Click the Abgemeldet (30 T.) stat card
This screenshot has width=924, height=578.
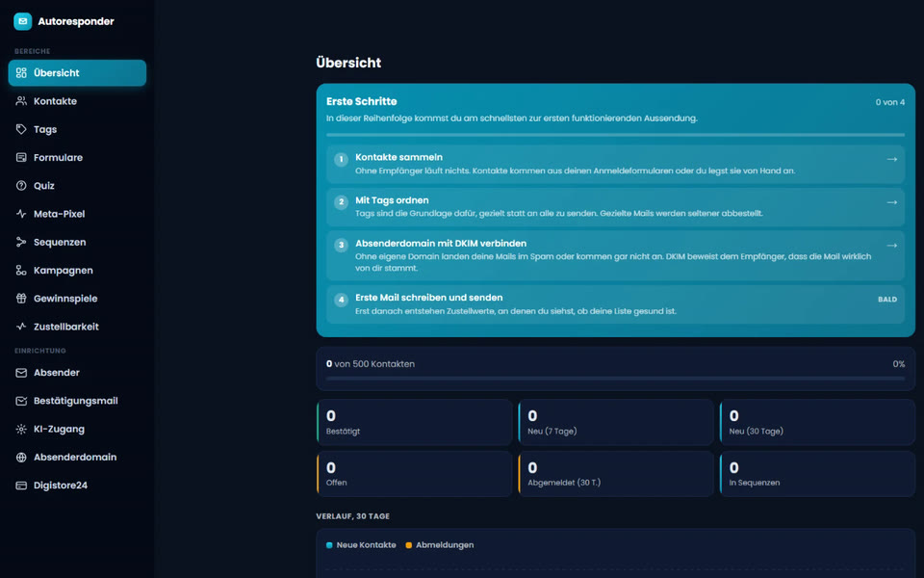[616, 474]
